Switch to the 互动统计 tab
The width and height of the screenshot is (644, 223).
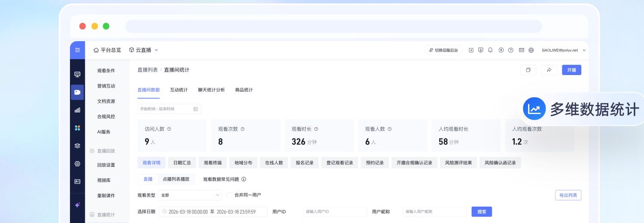(179, 90)
